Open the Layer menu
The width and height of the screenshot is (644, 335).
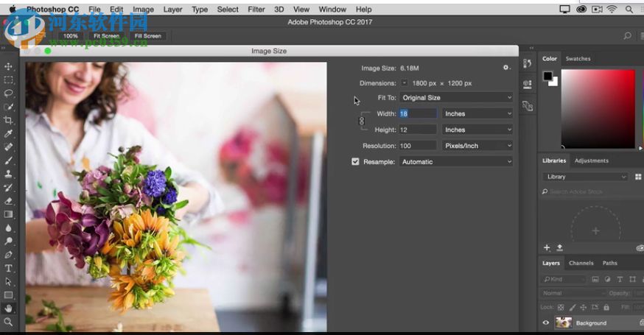pos(172,9)
